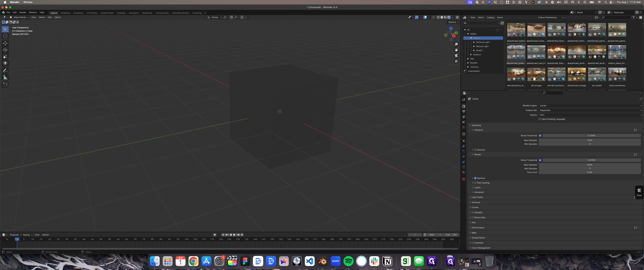Viewport: 644px width, 270px height.
Task: Switch perspective/orthographic grid icon
Action: [x=456, y=61]
